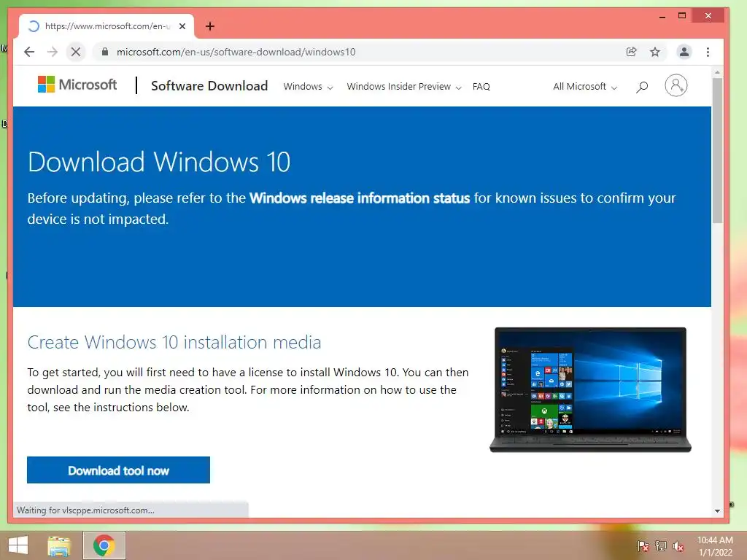This screenshot has width=747, height=560.
Task: Click the network tray icon
Action: point(661,546)
